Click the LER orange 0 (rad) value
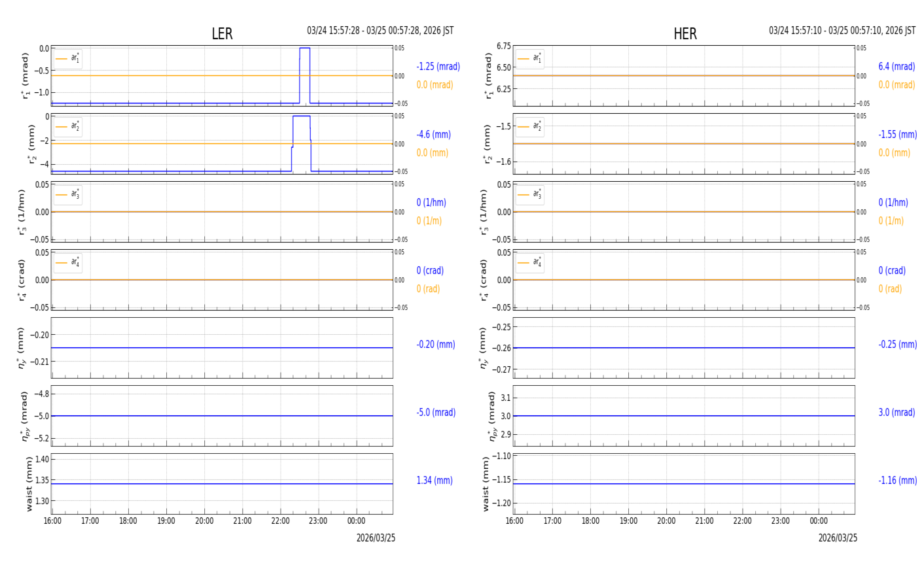Viewport: 924px width, 565px height. pos(428,289)
